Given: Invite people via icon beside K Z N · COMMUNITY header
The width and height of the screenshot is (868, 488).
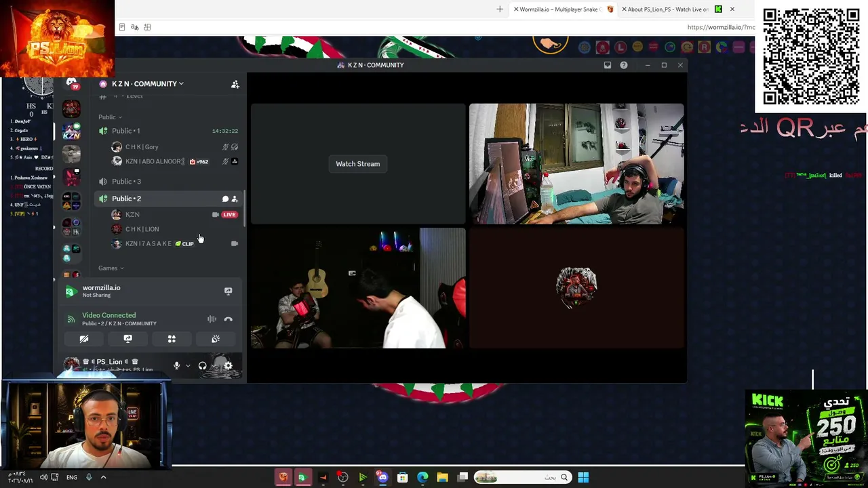Looking at the screenshot, I should coord(235,84).
